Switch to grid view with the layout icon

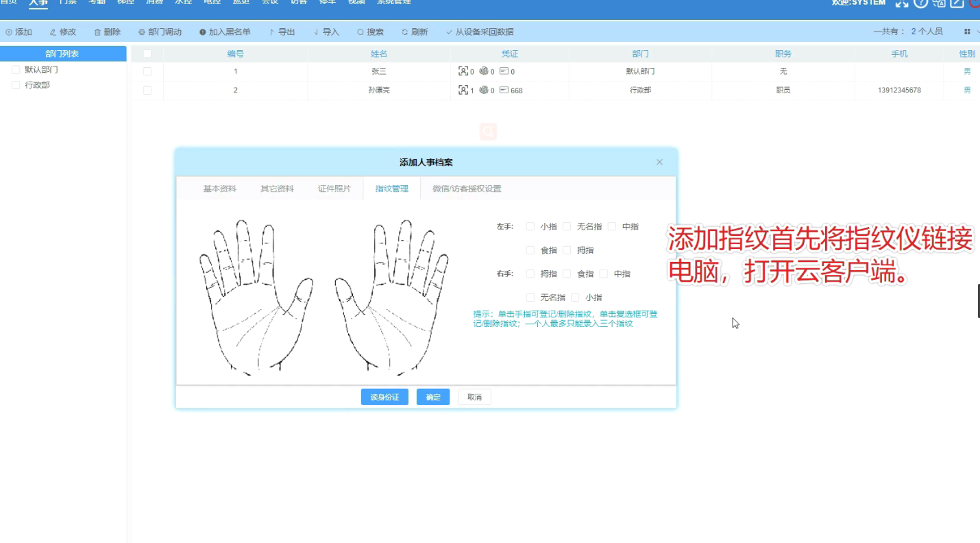click(967, 32)
